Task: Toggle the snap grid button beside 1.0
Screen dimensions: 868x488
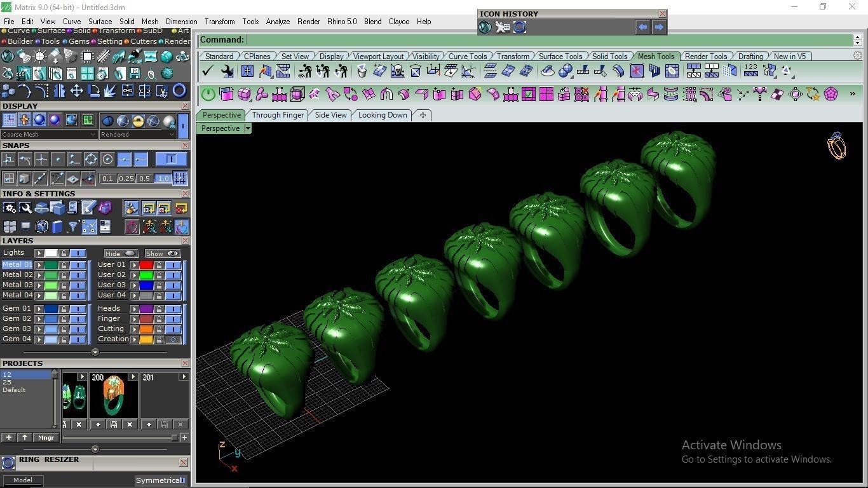Action: [x=180, y=179]
